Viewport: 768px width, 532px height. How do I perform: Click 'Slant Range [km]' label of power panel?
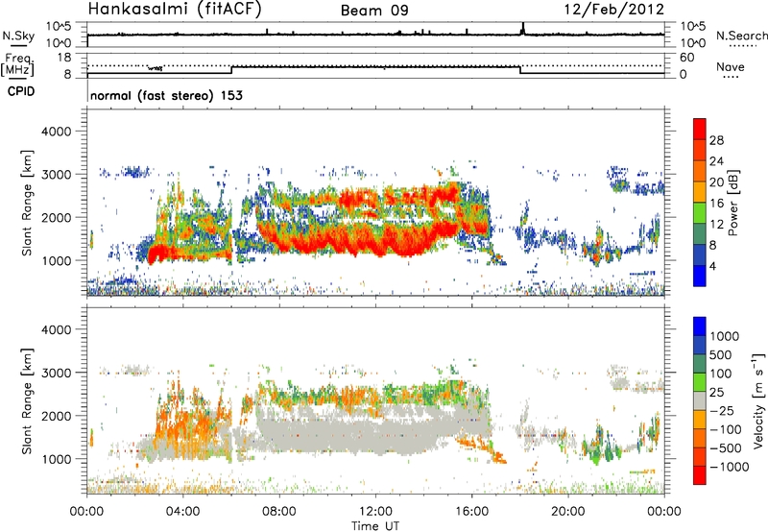pos(27,203)
